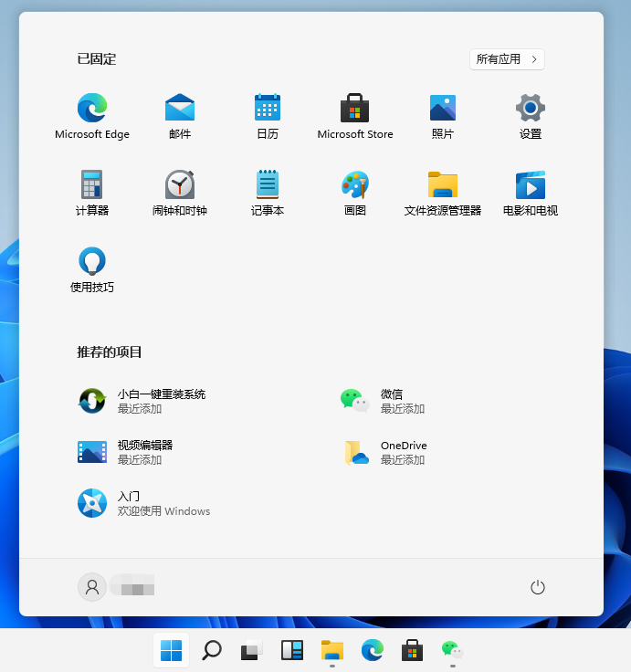Open 入门 welcome to Windows item
This screenshot has width=631, height=672.
coord(143,503)
